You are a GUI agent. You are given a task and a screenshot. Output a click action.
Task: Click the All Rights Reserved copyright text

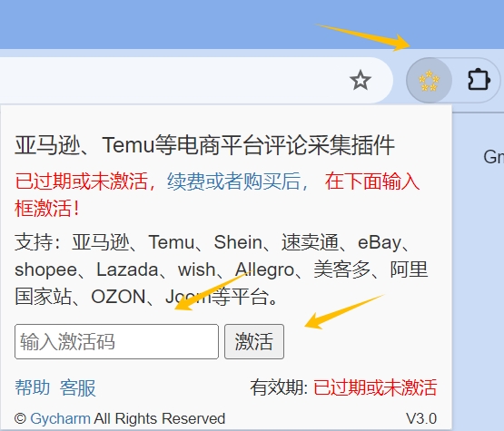(160, 418)
